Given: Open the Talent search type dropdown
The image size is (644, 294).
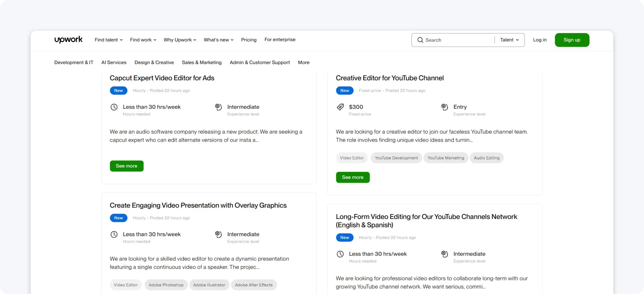Looking at the screenshot, I should (509, 40).
